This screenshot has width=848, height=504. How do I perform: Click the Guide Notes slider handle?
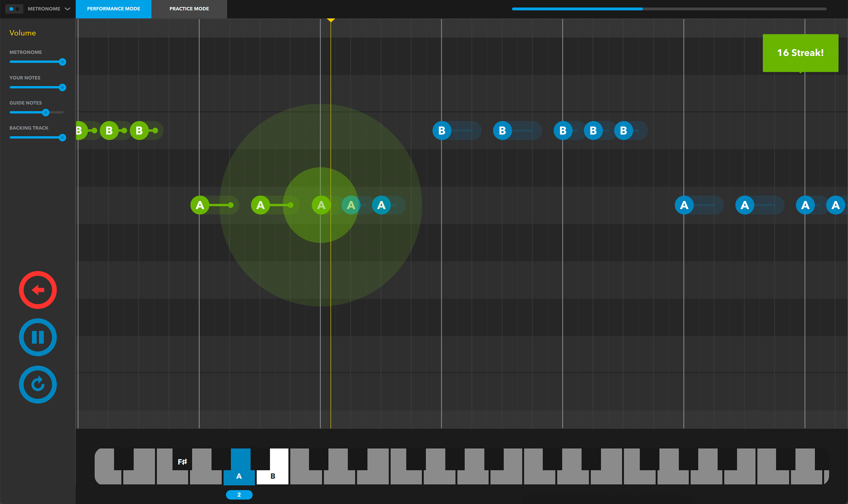coord(46,112)
